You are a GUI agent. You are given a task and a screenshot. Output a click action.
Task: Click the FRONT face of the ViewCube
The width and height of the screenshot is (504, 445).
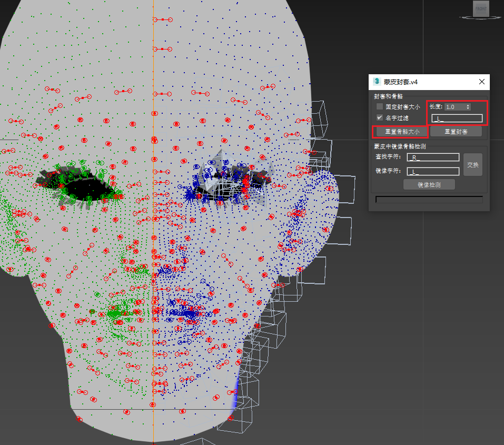[x=481, y=8]
